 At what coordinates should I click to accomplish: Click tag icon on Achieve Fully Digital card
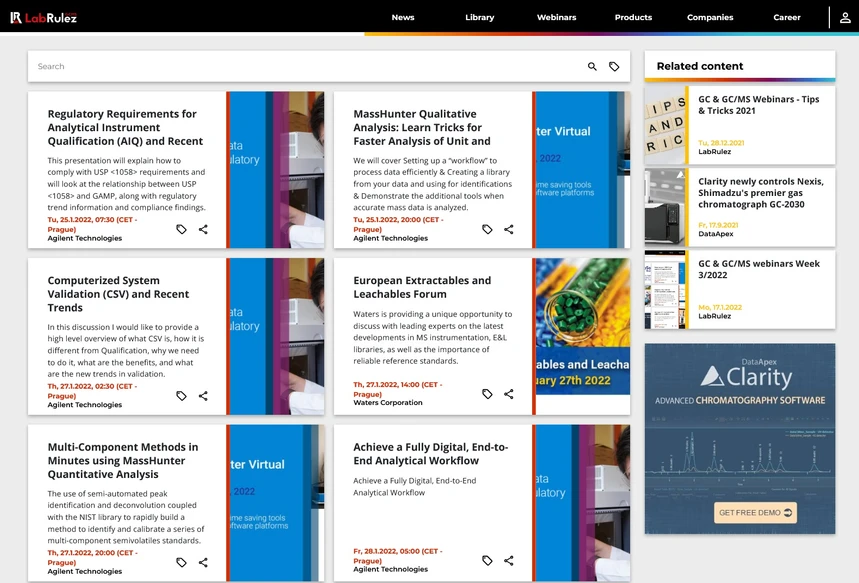[487, 561]
